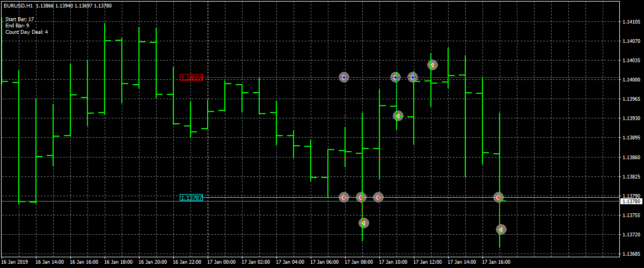Click the cyan-line order marker at 17 Jan 09:00
Screen dimensions: 644x268
[x=361, y=197]
